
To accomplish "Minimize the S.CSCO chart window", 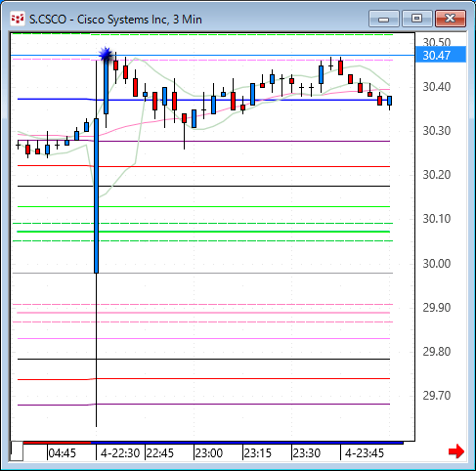I will point(384,19).
